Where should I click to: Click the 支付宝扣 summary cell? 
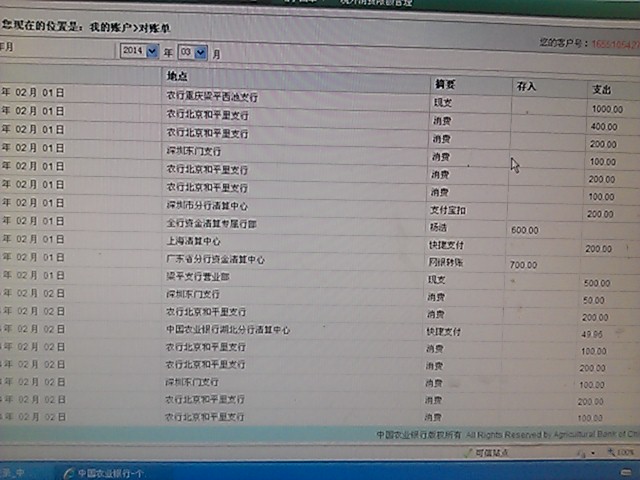447,210
